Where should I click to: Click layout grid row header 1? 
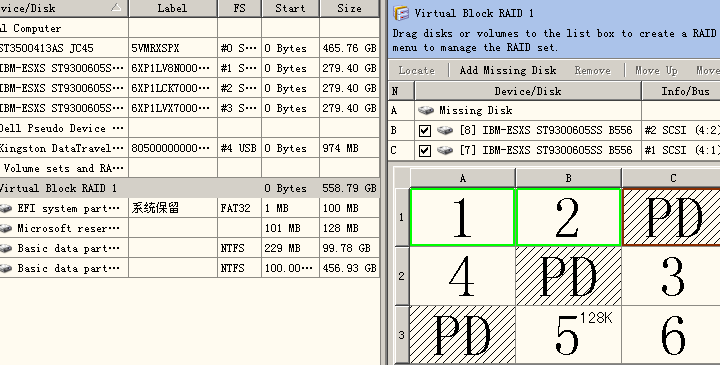[402, 217]
